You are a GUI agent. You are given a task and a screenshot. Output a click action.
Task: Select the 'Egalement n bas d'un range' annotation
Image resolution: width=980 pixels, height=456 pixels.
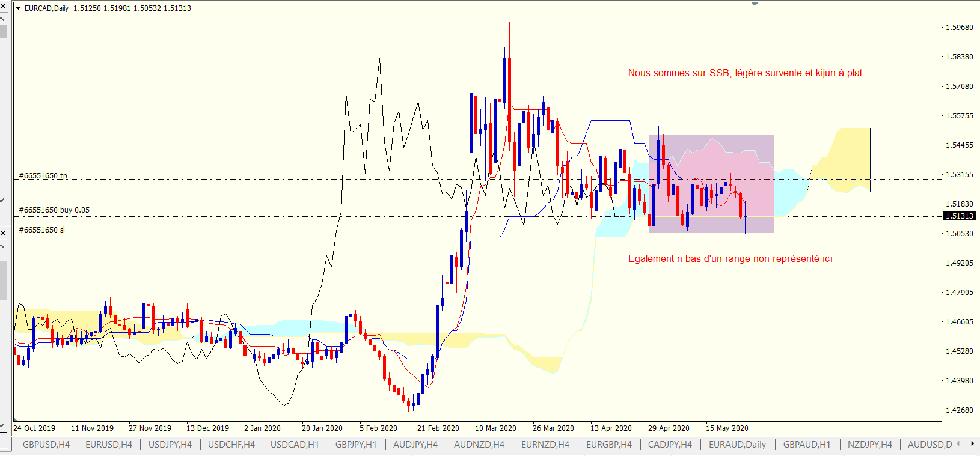coord(730,259)
